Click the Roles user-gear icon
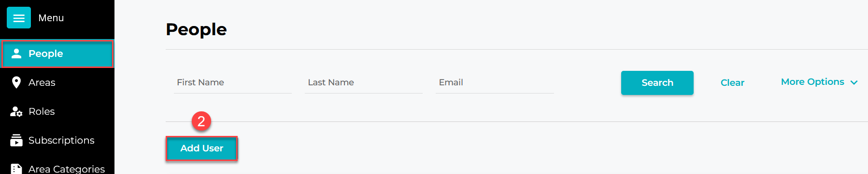This screenshot has width=868, height=174. coord(16,111)
